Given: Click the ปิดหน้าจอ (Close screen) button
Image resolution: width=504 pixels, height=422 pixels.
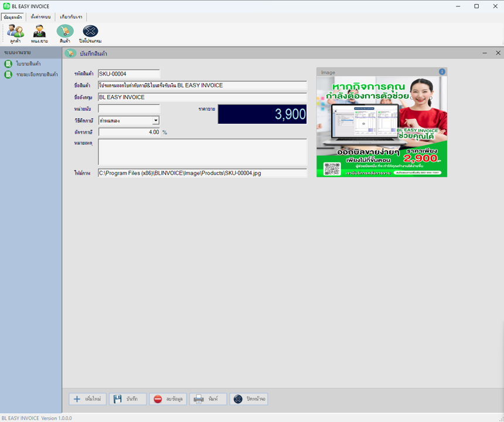Looking at the screenshot, I should [x=248, y=399].
